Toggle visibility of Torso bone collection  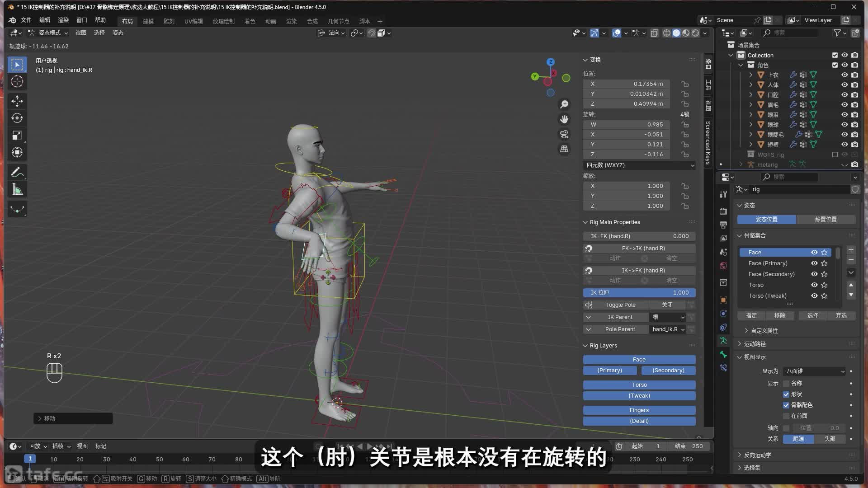pos(814,285)
